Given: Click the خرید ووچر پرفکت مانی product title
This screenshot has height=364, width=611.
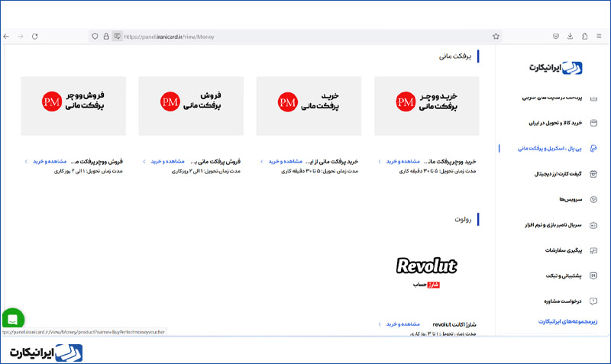Looking at the screenshot, I should tap(450, 161).
